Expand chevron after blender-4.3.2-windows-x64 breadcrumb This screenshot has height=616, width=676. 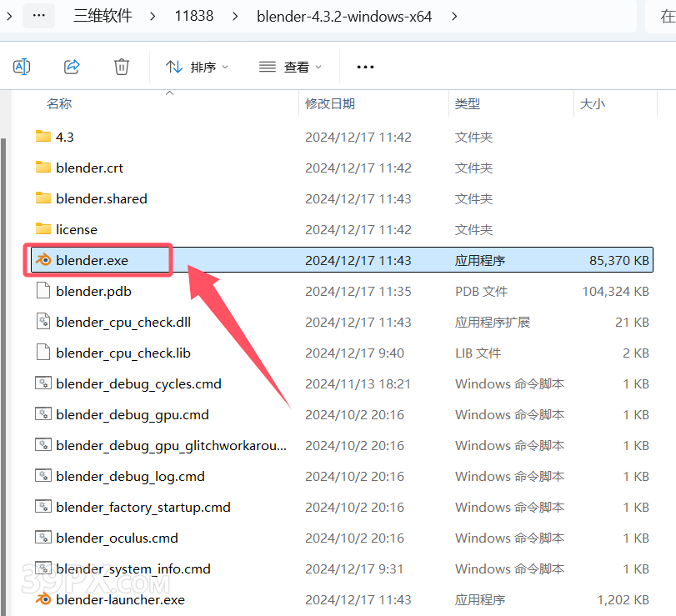click(453, 16)
